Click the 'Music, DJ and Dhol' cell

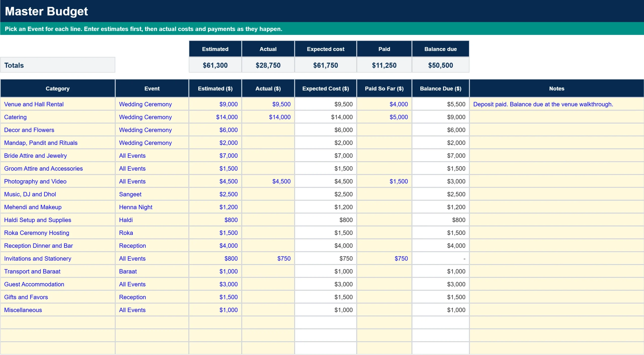tap(58, 194)
